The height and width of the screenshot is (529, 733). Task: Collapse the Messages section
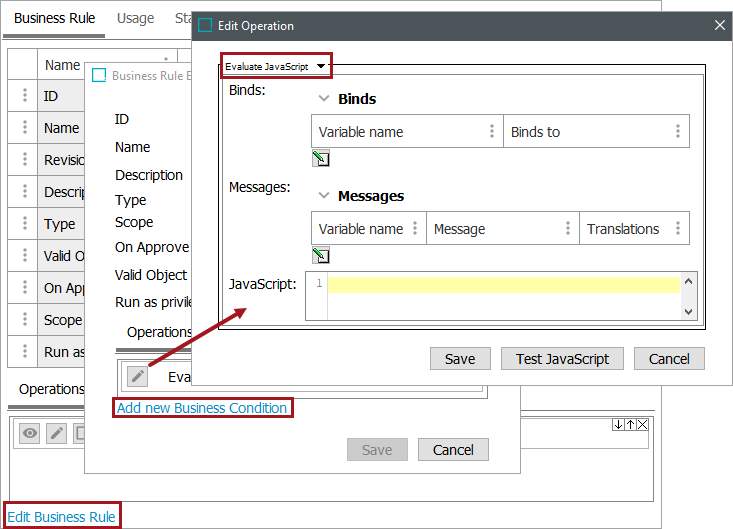pyautogui.click(x=324, y=196)
